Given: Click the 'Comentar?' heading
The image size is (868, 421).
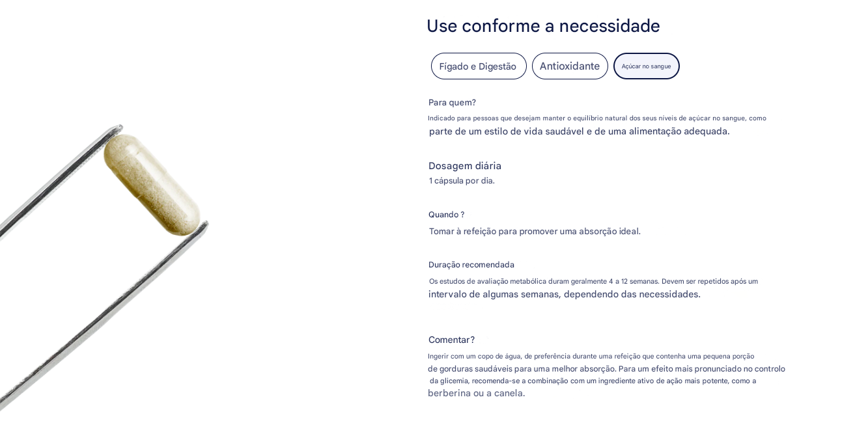Looking at the screenshot, I should (x=451, y=340).
